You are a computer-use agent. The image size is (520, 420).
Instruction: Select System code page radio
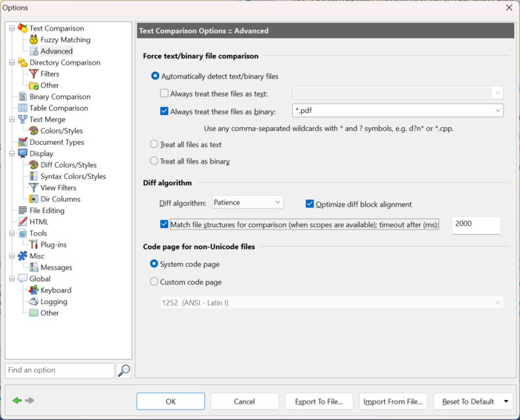tap(154, 264)
